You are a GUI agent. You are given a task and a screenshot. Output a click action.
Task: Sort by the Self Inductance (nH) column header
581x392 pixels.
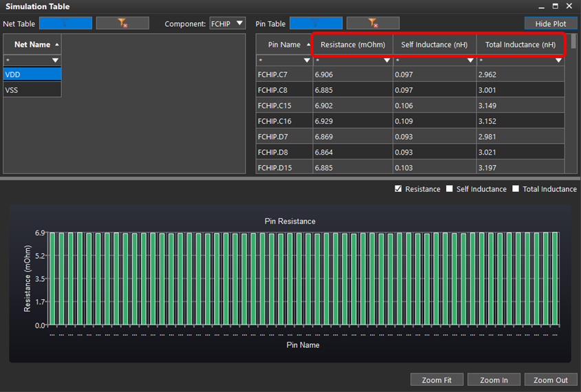point(434,45)
